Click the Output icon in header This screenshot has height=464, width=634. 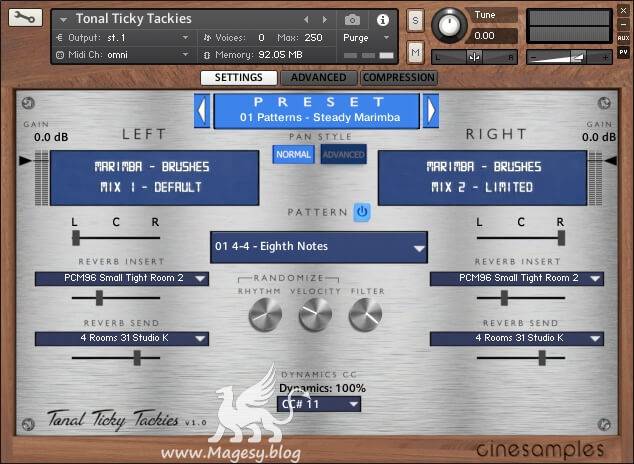(x=60, y=38)
